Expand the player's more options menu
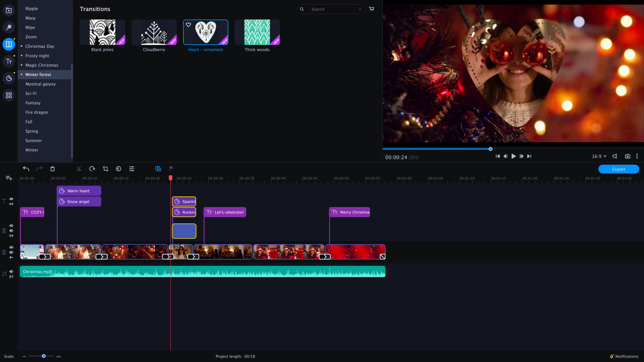 (637, 156)
